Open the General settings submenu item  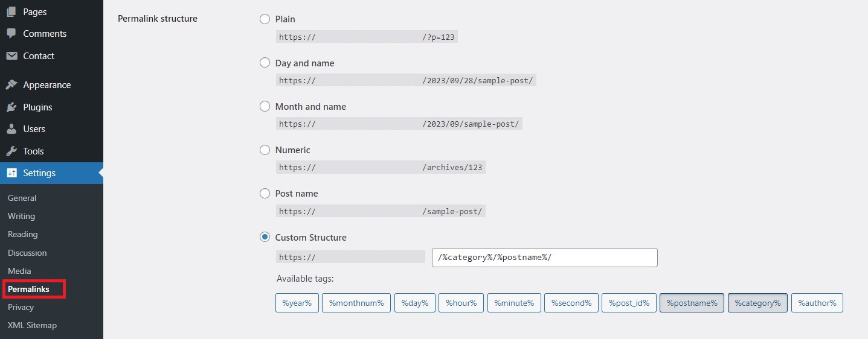pos(22,198)
